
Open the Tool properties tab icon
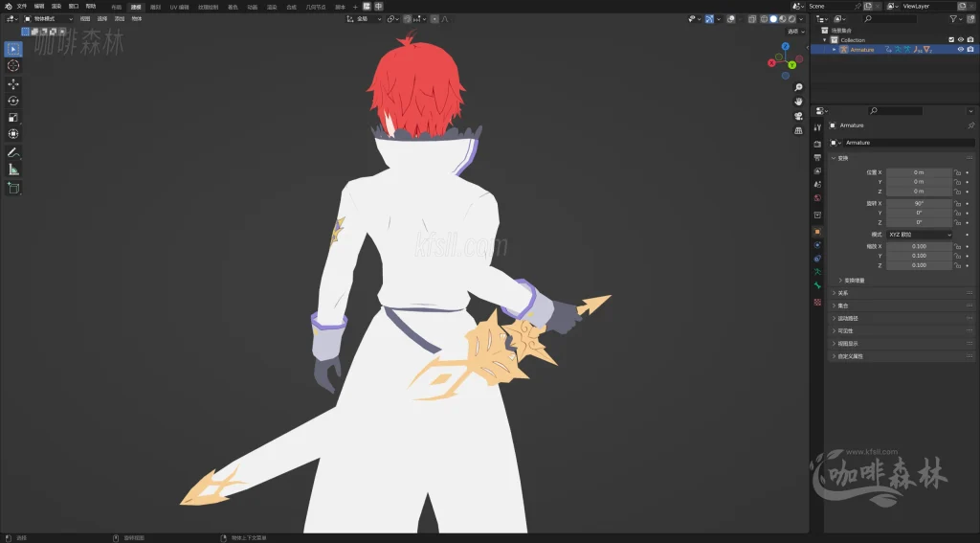(x=817, y=127)
